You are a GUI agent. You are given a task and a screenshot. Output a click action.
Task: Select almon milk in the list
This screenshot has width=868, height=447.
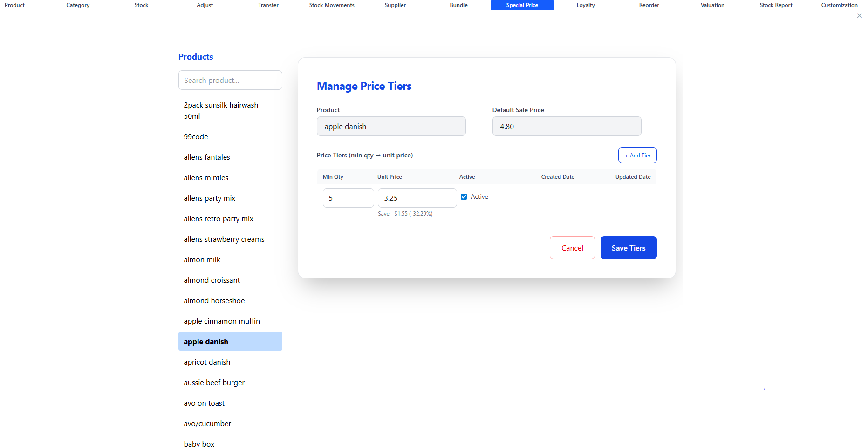pyautogui.click(x=230, y=259)
